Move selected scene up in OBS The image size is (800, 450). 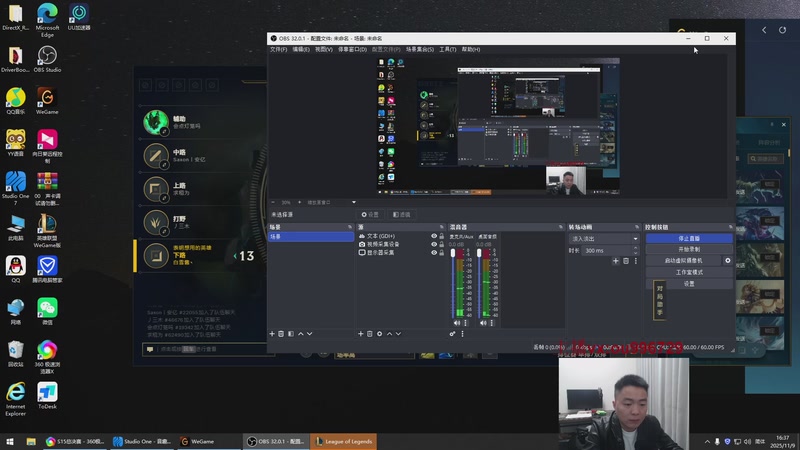coord(301,334)
